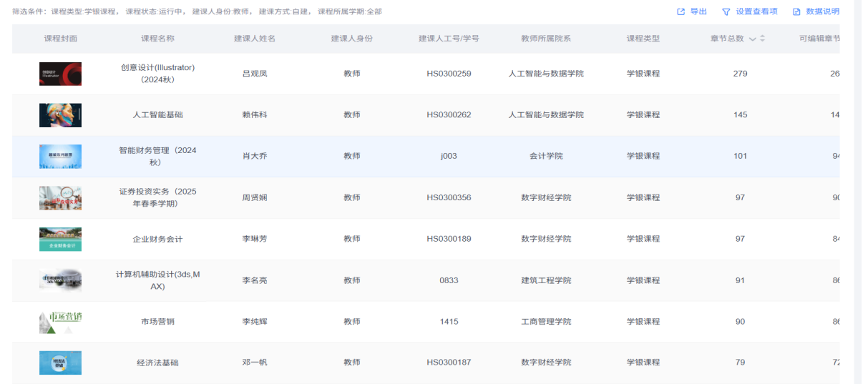
Task: Open the 企业财务会计 course cover thumbnail
Action: tap(60, 240)
